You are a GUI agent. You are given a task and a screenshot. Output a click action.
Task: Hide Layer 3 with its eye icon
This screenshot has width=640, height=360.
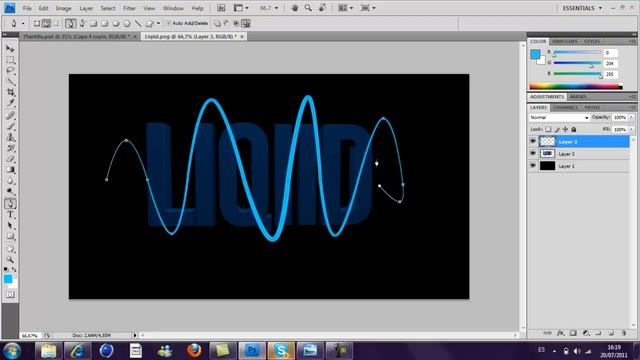533,142
